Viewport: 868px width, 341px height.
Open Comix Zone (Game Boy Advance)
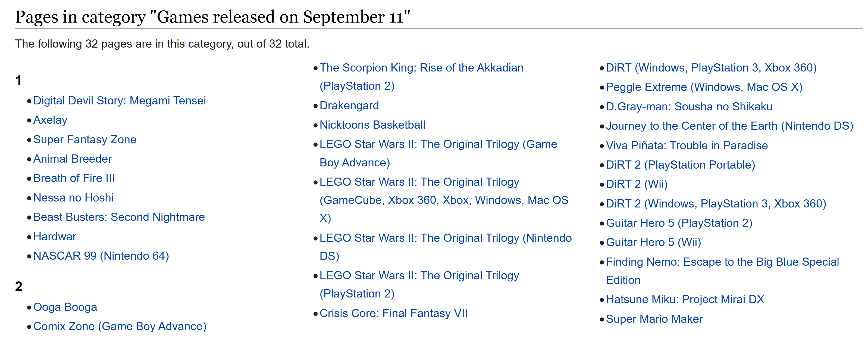pos(120,326)
